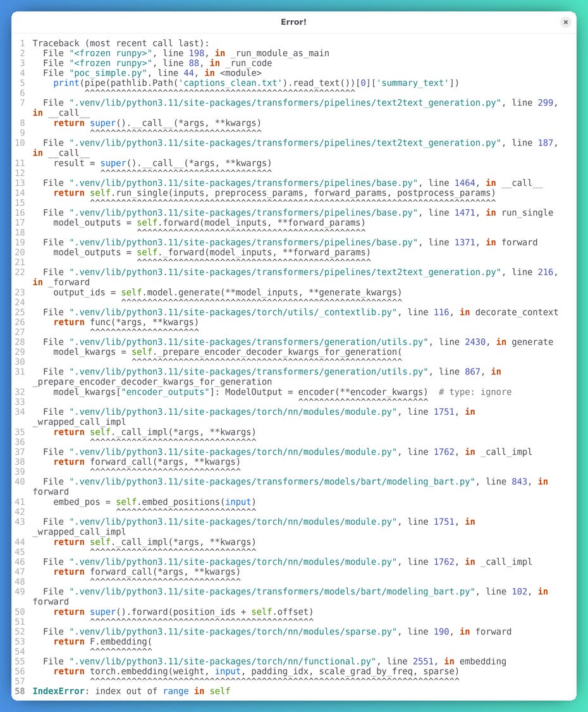Click "return self._call_impl" code on row 35
This screenshot has height=712, width=588.
(x=155, y=432)
